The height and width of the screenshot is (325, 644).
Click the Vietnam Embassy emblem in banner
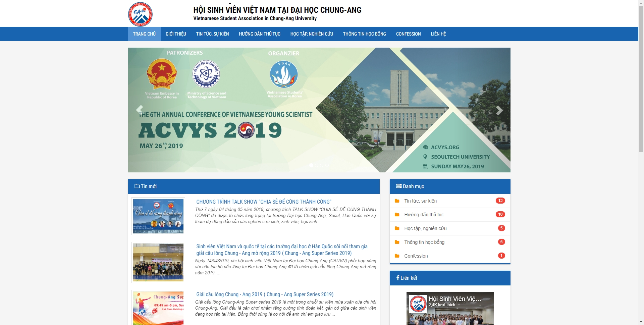[x=162, y=74]
